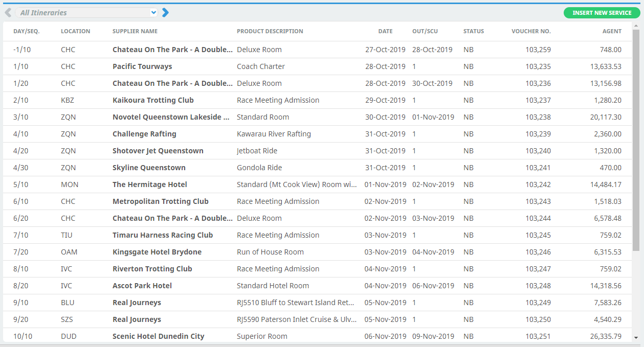Click the 29-Oct-2019 date cell
This screenshot has height=347, width=644.
coord(385,100)
